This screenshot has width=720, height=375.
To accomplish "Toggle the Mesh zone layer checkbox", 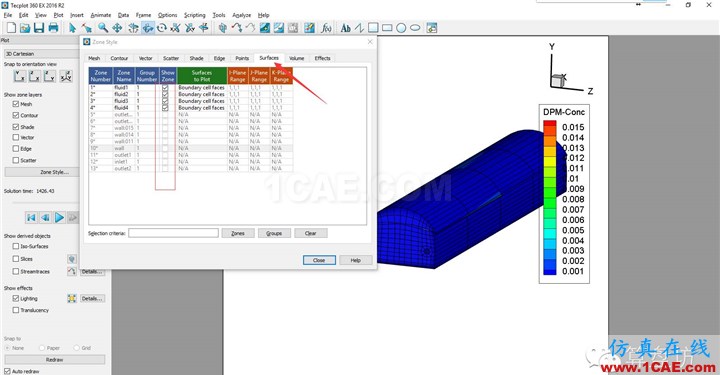I will [16, 104].
